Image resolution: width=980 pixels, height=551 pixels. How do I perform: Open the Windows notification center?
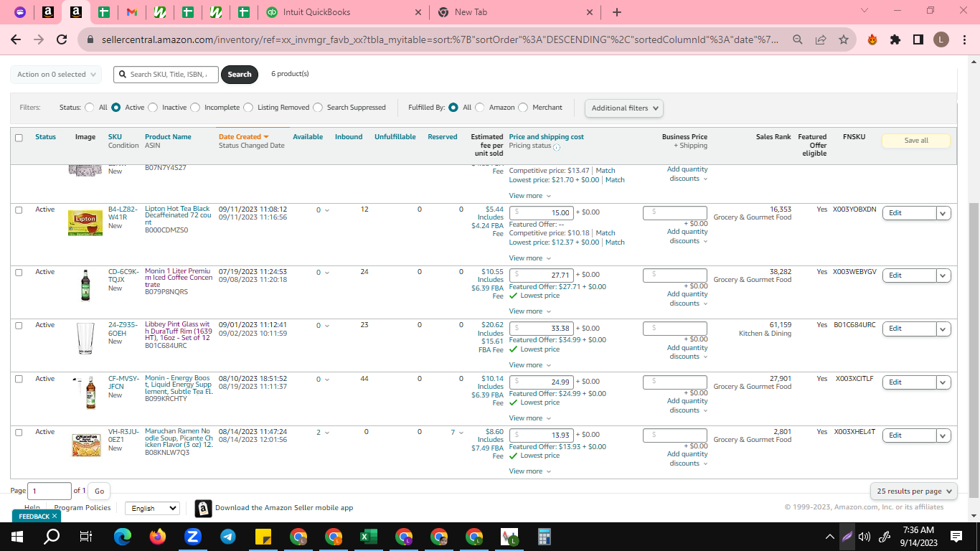[x=956, y=536]
